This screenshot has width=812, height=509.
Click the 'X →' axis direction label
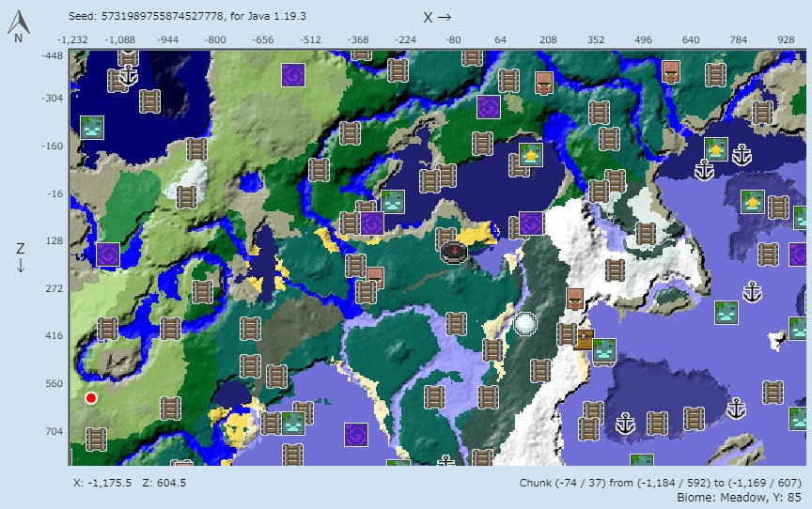coord(437,17)
